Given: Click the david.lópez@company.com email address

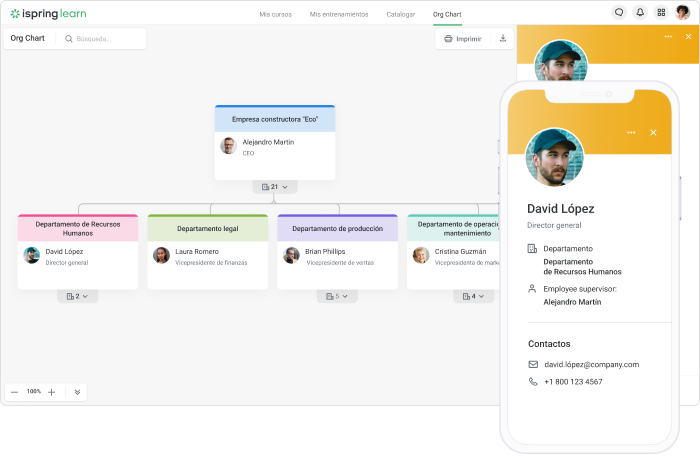Looking at the screenshot, I should [x=592, y=365].
